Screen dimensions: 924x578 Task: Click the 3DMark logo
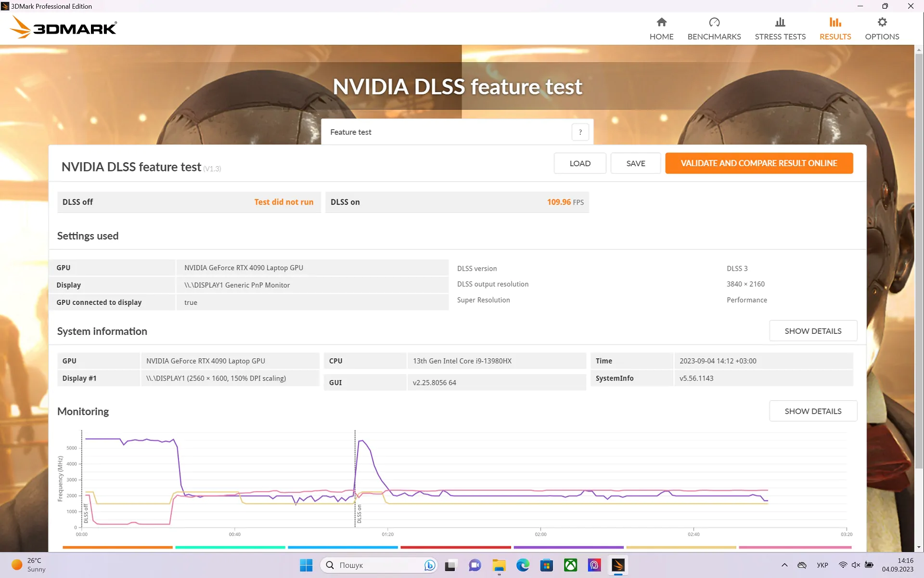pos(63,27)
